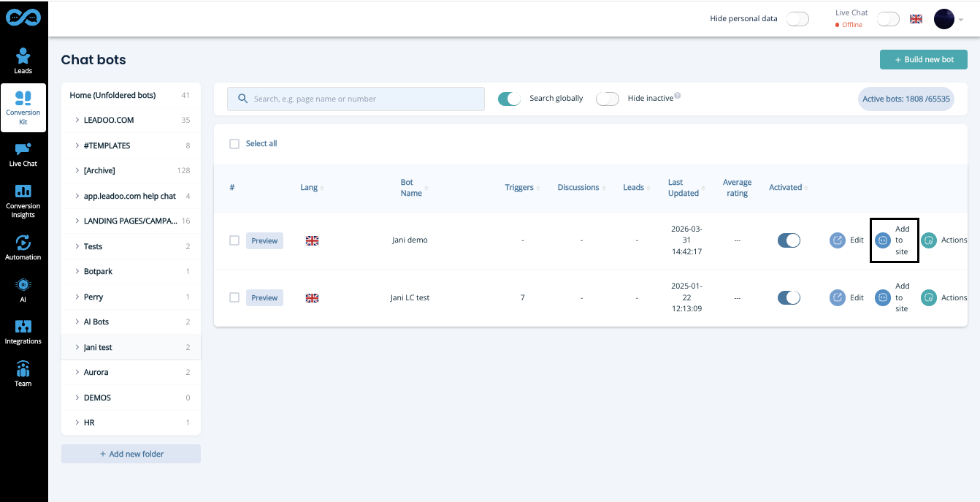980x502 pixels.
Task: Open the Actions icon for Jani demo
Action: coord(929,240)
